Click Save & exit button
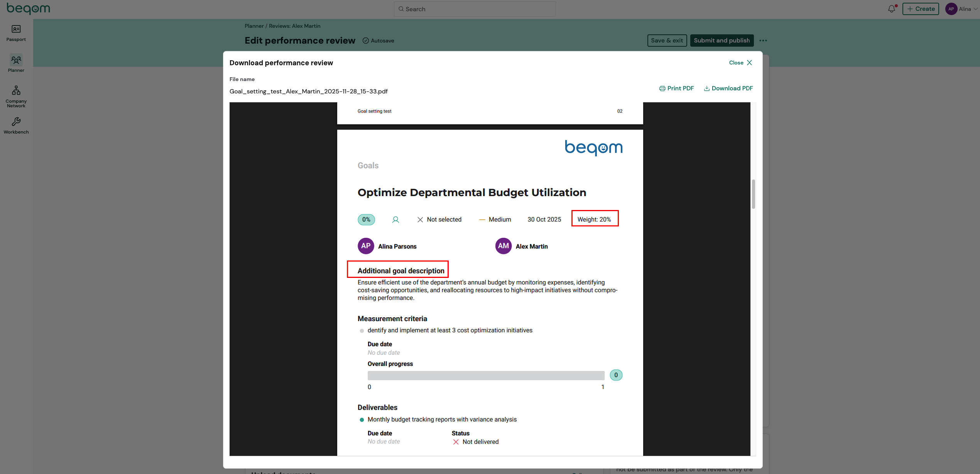 pyautogui.click(x=667, y=41)
